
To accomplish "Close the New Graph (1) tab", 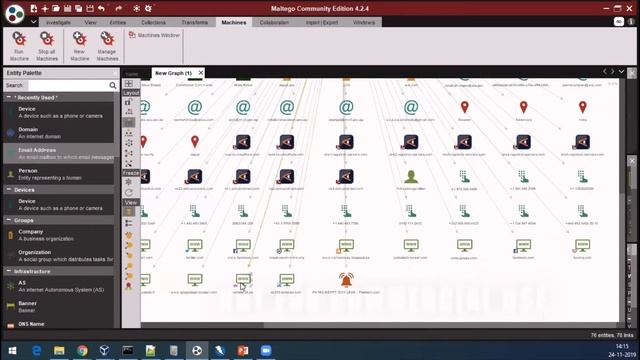I will coord(201,73).
